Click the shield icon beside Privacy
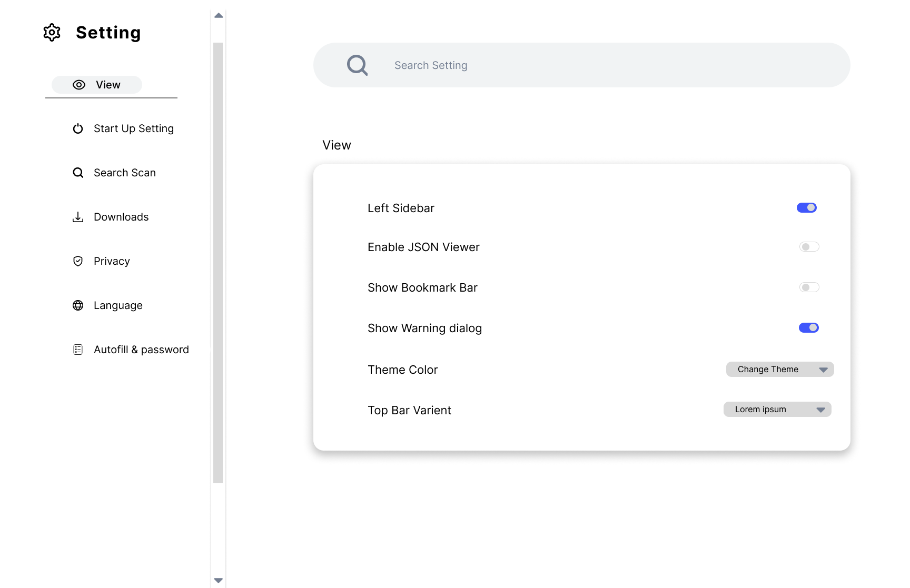 point(78,261)
